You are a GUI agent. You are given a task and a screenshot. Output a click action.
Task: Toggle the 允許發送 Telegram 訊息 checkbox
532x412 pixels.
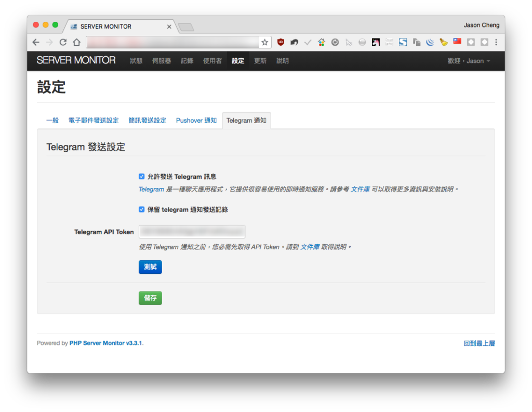coord(141,177)
